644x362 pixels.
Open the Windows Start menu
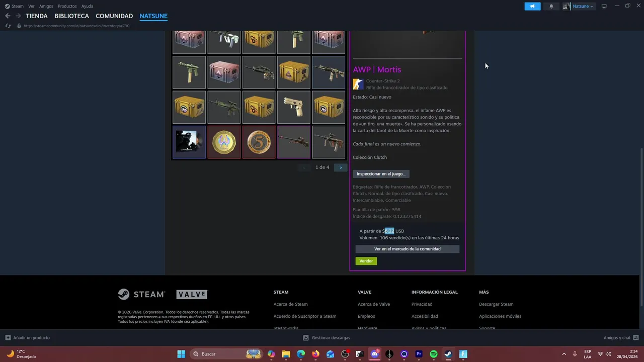[181, 354]
